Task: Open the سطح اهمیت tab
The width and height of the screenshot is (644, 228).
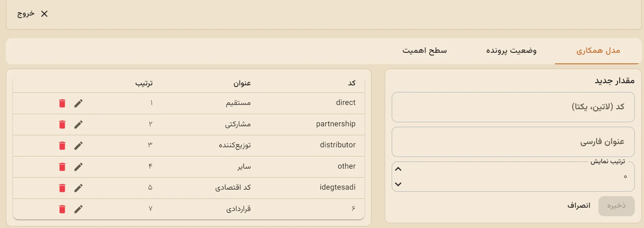Action: (x=425, y=51)
